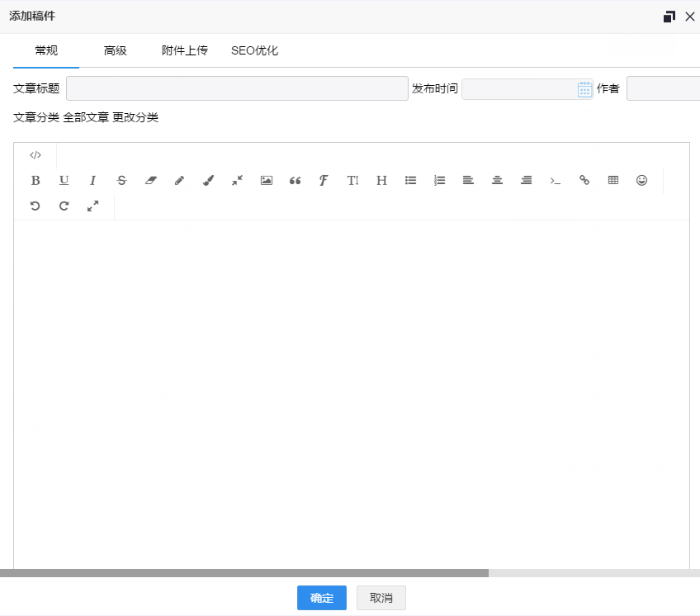Open the emoji picker

[642, 180]
